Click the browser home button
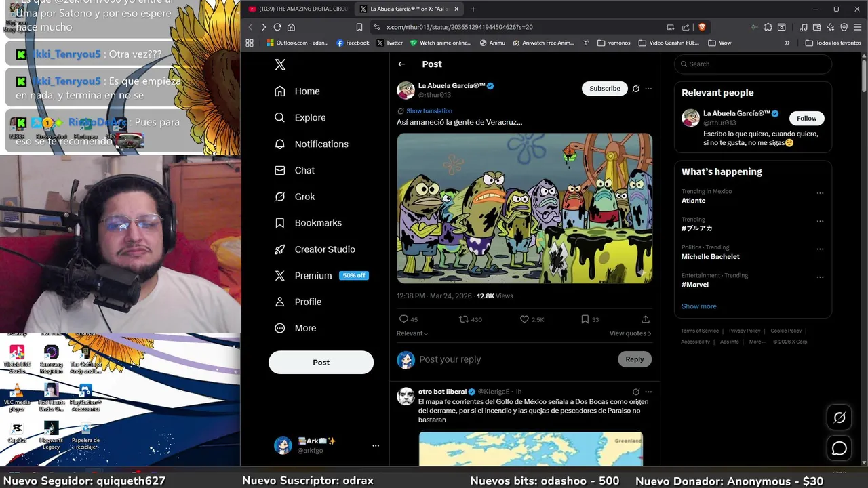868x488 pixels. tap(291, 27)
